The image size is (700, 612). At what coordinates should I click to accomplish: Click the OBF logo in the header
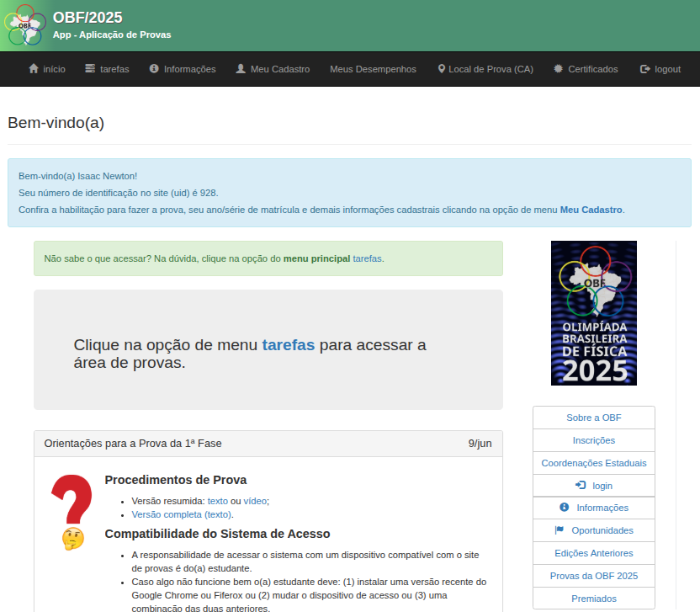25,25
